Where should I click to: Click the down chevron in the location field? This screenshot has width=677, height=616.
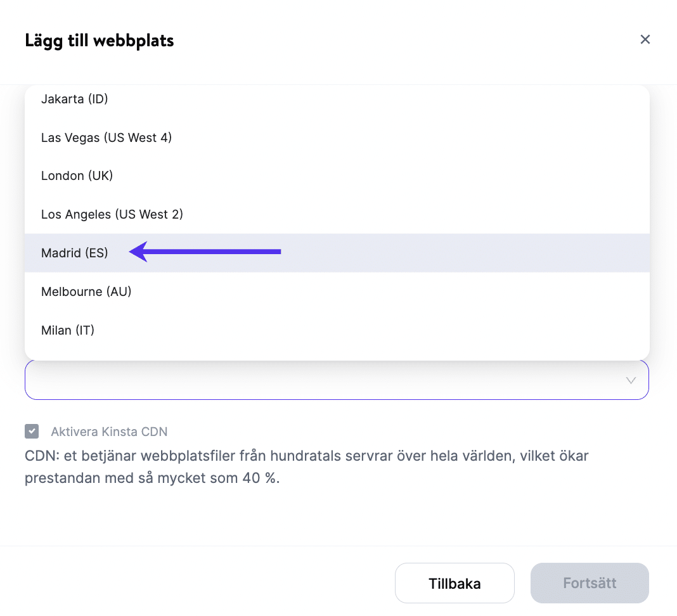click(x=631, y=380)
